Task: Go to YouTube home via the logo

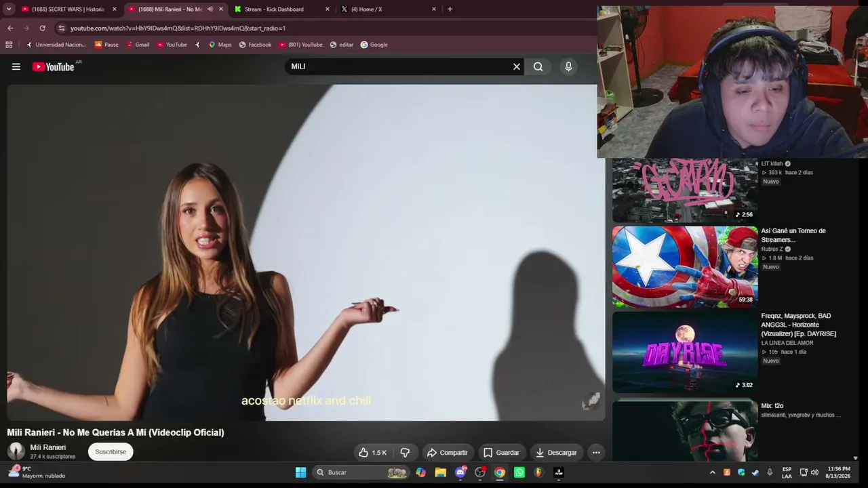Action: coord(53,66)
